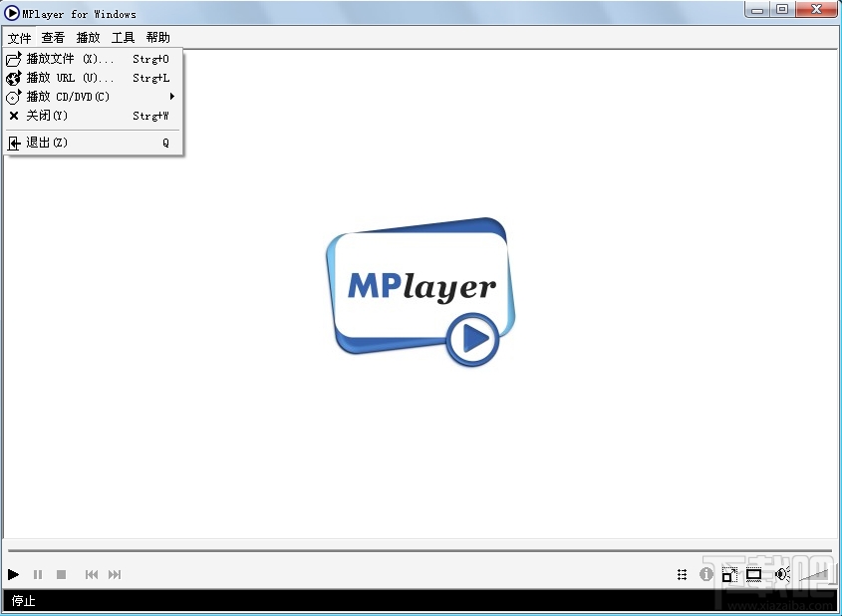Switch to fullscreen using the screen icon

point(753,574)
